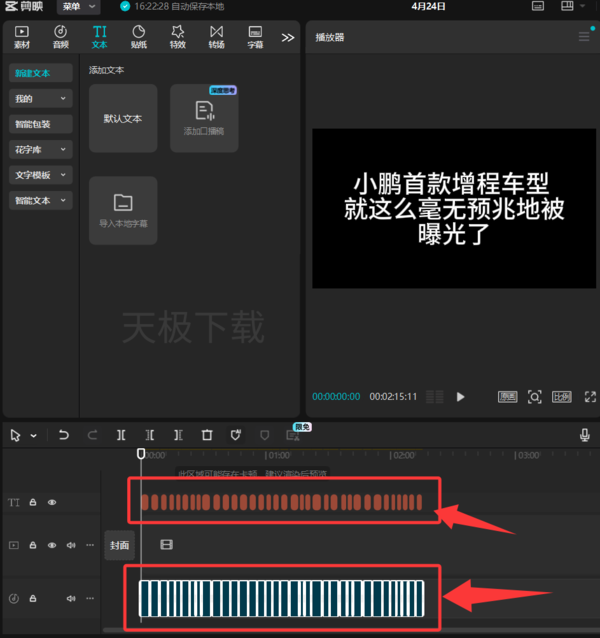
Task: Click the preview zoom magnifier icon
Action: click(535, 397)
